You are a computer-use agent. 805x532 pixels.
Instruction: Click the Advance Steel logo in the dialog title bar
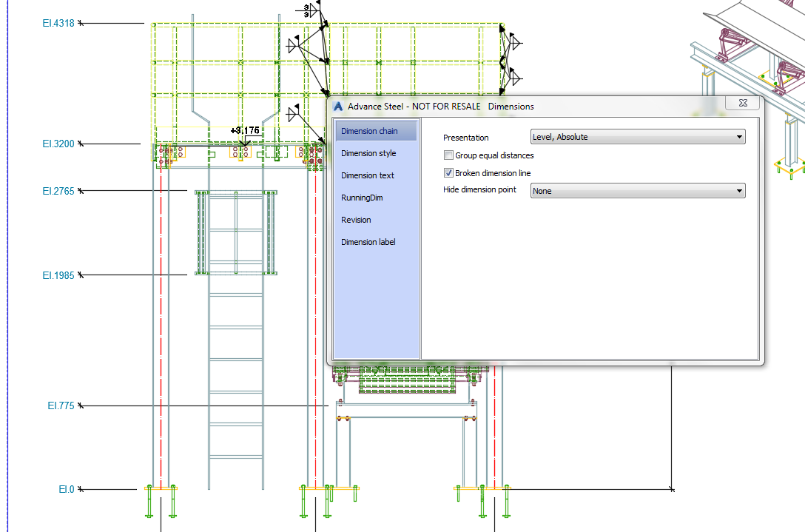click(x=337, y=106)
